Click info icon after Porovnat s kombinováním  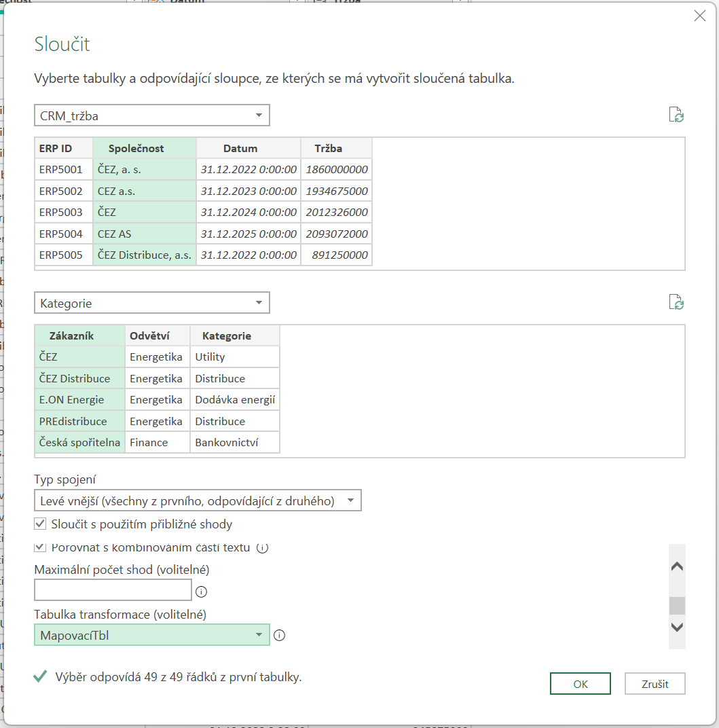tap(263, 547)
